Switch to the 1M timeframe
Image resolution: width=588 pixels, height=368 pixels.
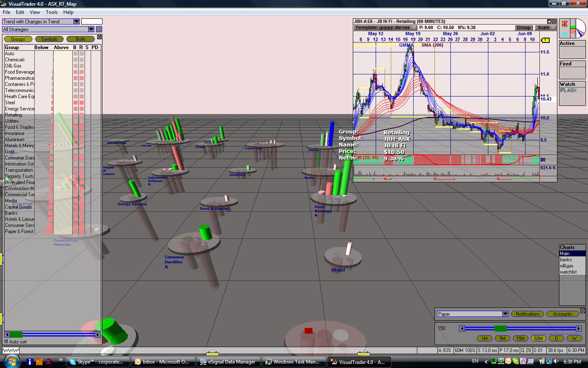pos(484,339)
